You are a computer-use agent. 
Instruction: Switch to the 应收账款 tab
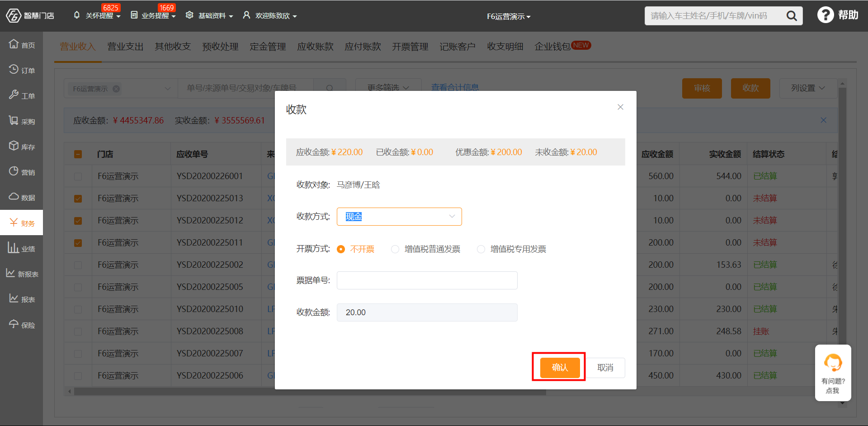point(315,47)
